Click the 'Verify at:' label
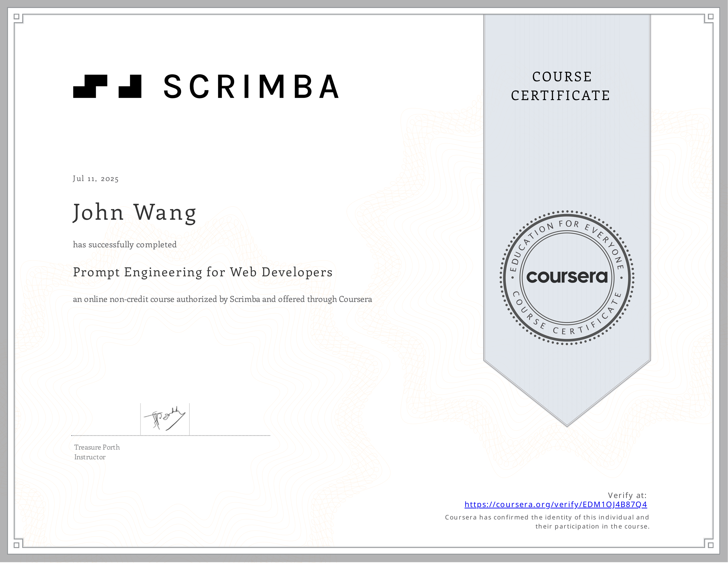The height and width of the screenshot is (563, 728). tap(627, 495)
